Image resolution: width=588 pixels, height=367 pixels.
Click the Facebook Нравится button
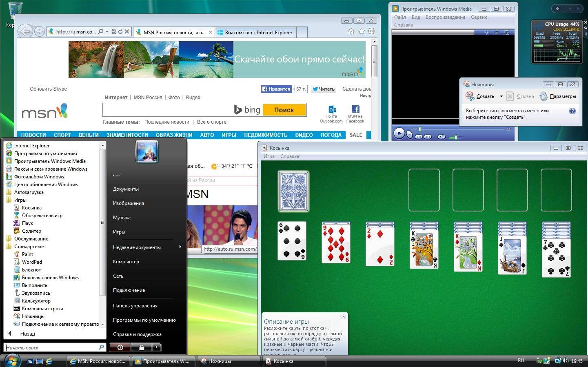click(x=276, y=89)
